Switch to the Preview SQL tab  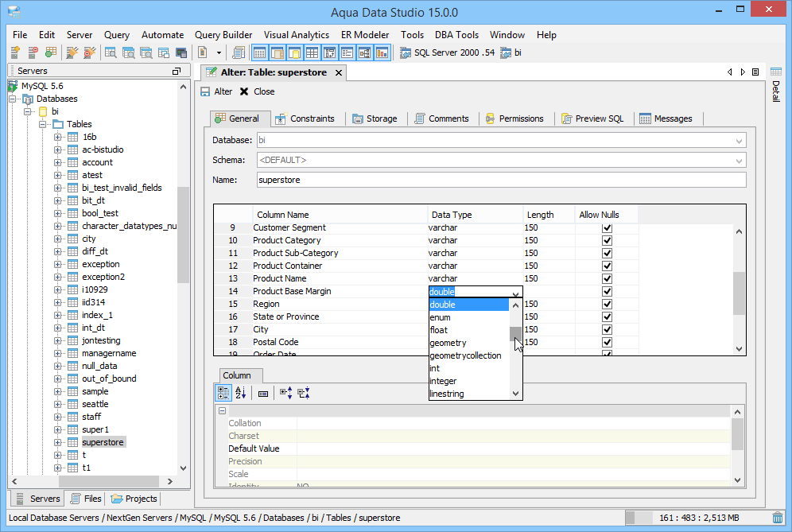tap(593, 118)
